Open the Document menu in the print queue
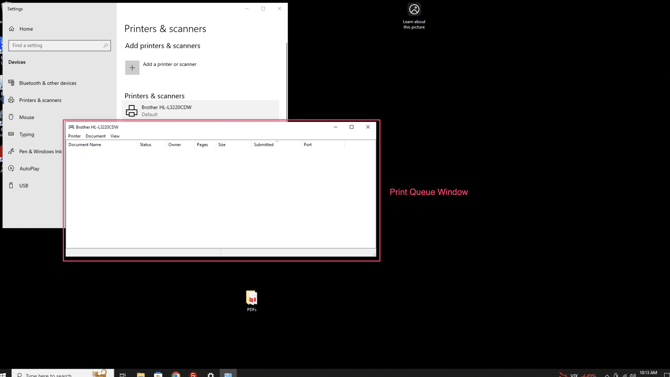The width and height of the screenshot is (670, 377). tap(95, 136)
